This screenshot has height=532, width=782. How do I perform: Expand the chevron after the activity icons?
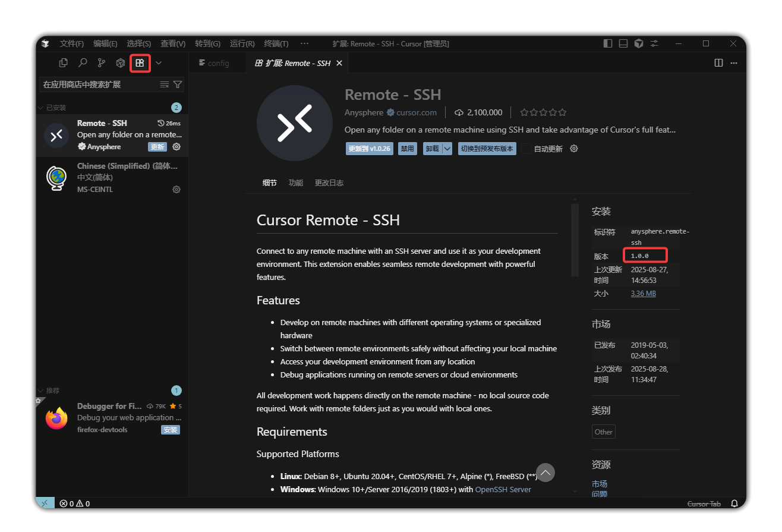coord(159,62)
